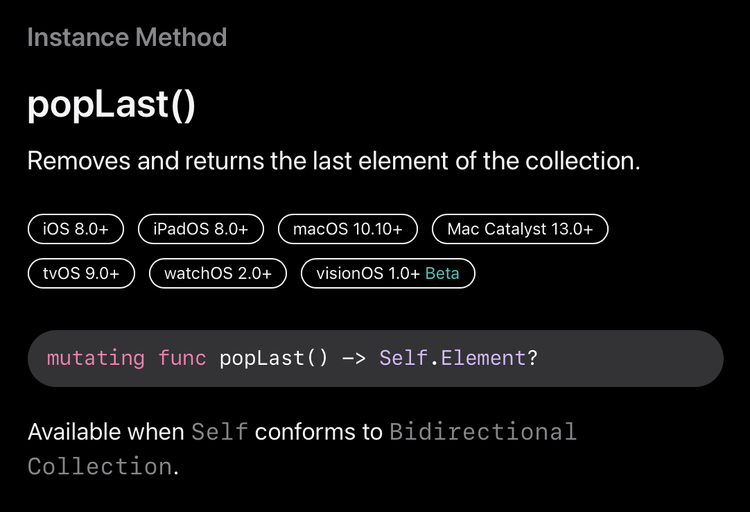Click the optional question mark after Element
Screen dimensions: 750x512
click(x=532, y=358)
